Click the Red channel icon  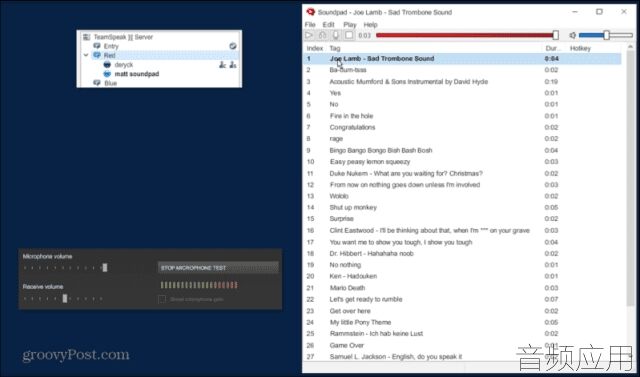(x=97, y=55)
